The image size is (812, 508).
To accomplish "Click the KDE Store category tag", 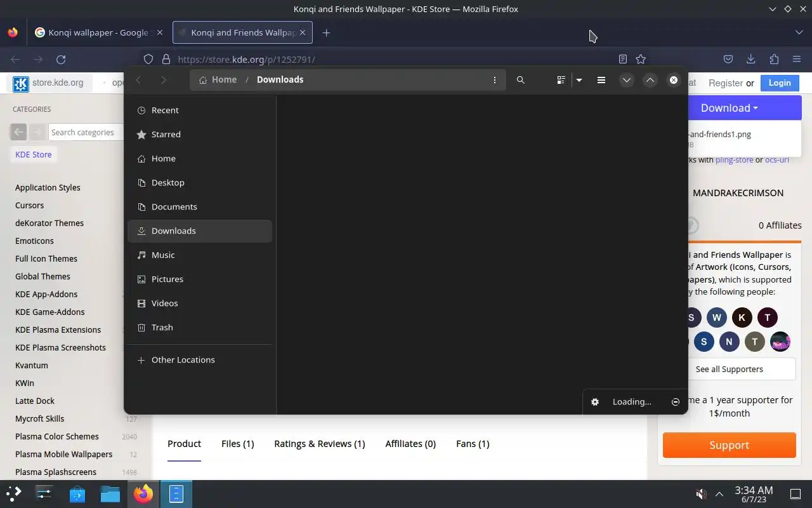I will pos(33,154).
